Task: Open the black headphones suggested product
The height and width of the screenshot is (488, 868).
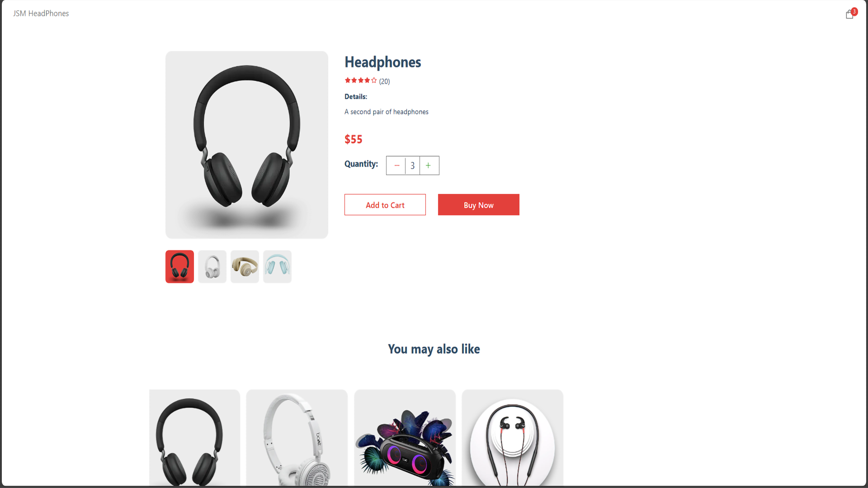Action: click(194, 438)
